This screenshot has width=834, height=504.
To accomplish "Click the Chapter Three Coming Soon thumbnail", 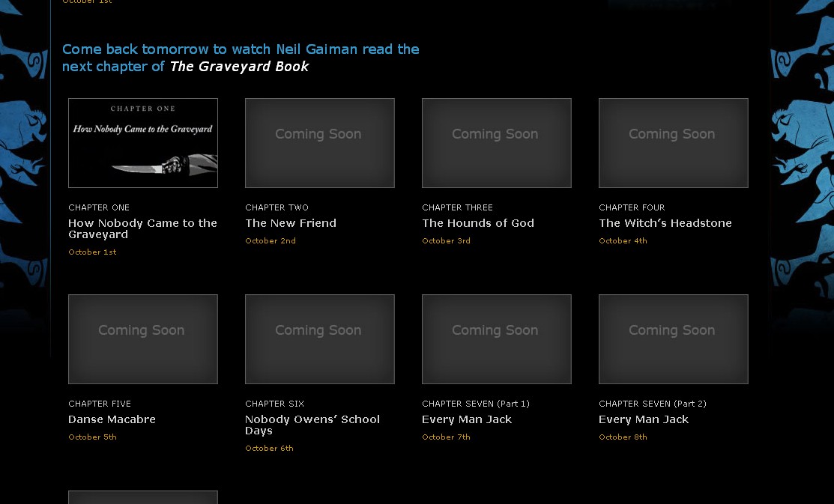I will [497, 143].
